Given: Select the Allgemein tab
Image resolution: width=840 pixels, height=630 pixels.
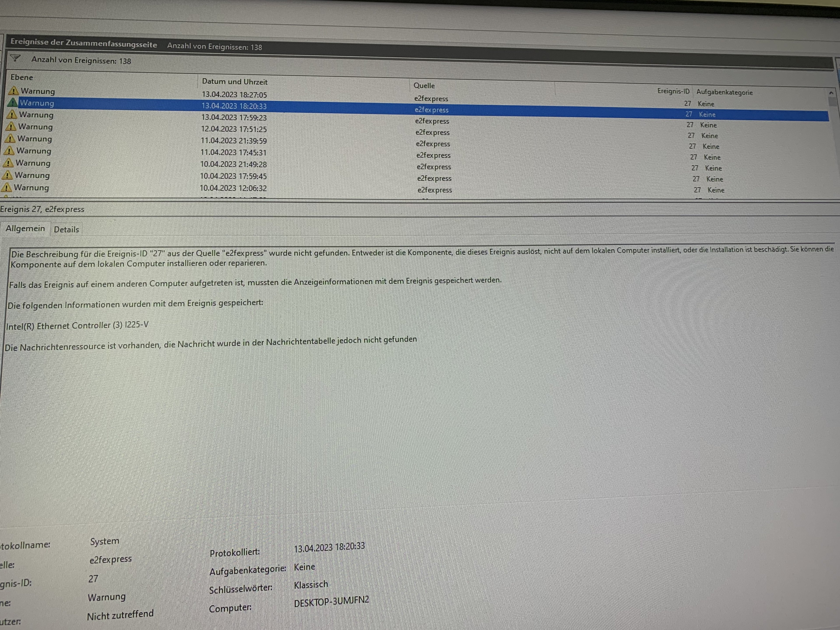Looking at the screenshot, I should (25, 228).
